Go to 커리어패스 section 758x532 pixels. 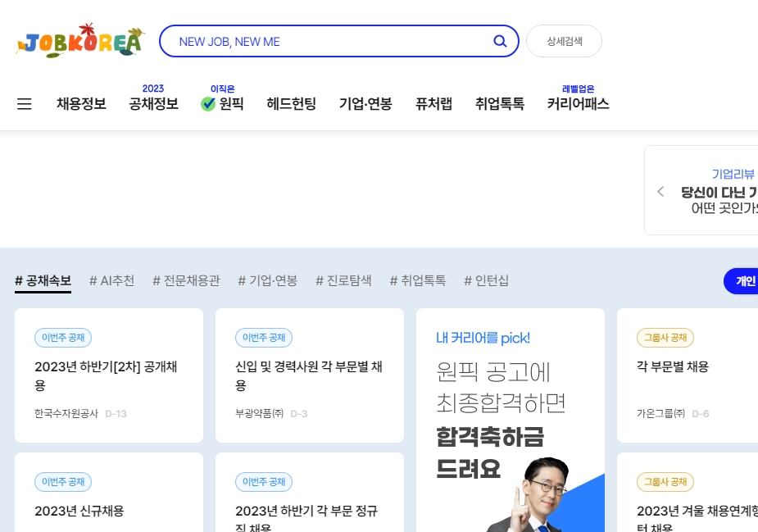point(578,104)
